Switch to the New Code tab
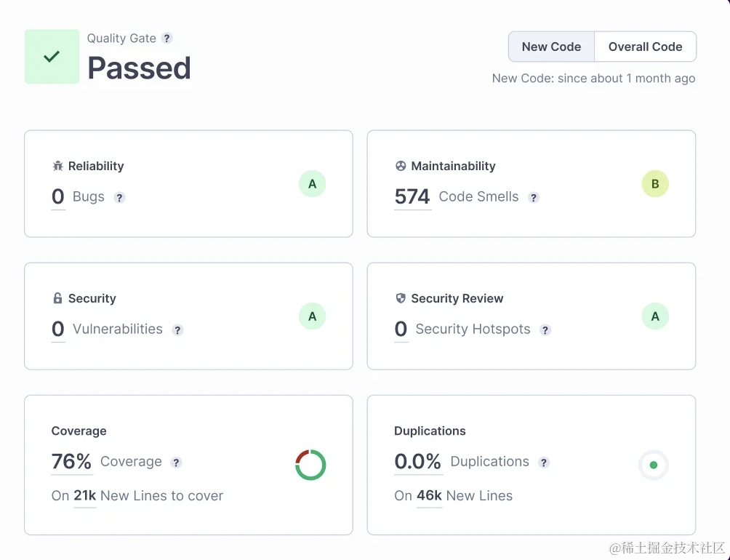The height and width of the screenshot is (560, 730). coord(551,47)
